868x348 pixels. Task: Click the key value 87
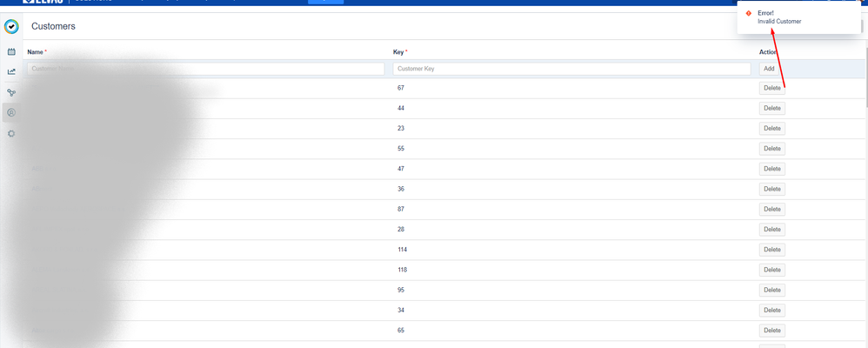tap(401, 209)
